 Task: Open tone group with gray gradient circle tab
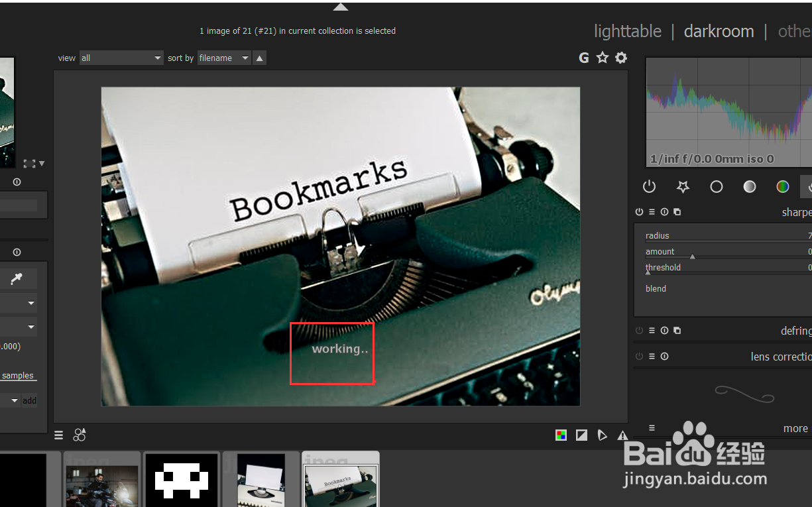[749, 187]
